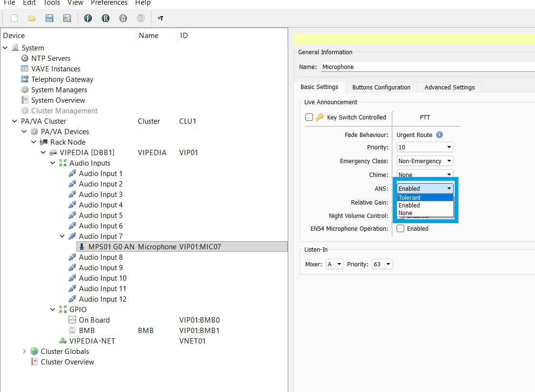The height and width of the screenshot is (392, 535).
Task: Choose Enabled option in the ANS list
Action: tap(425, 205)
